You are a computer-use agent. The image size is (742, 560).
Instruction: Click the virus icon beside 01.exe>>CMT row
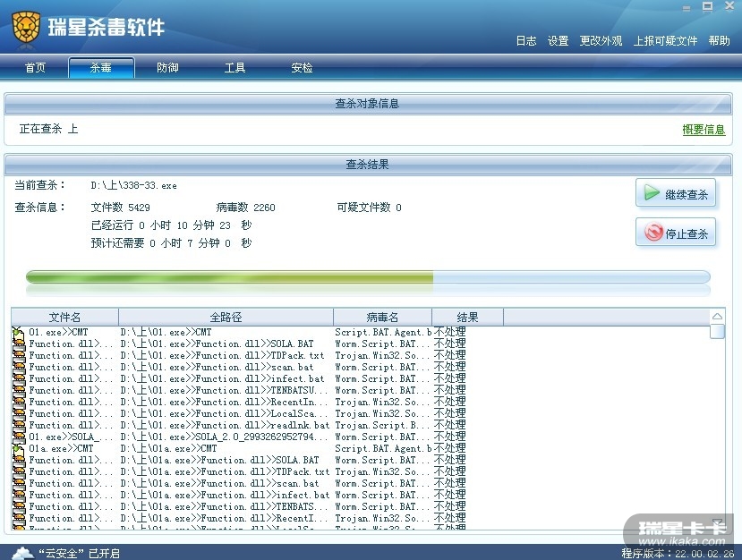point(19,332)
